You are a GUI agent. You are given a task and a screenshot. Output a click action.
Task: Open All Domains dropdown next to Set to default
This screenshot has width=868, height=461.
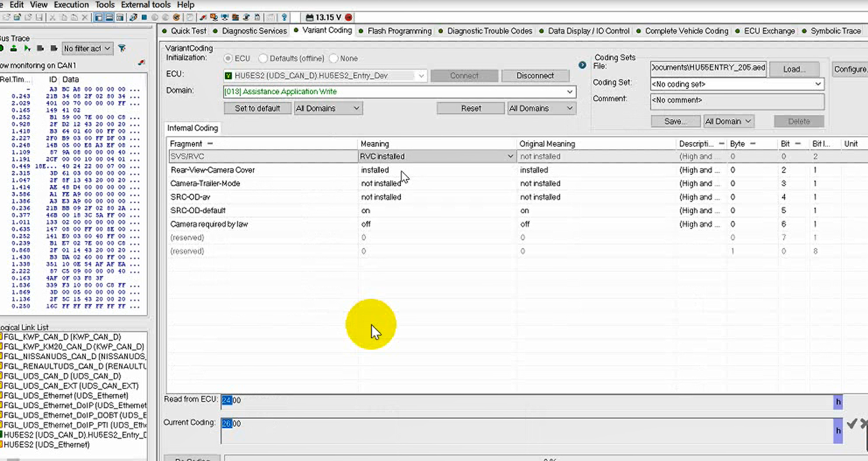coord(328,108)
